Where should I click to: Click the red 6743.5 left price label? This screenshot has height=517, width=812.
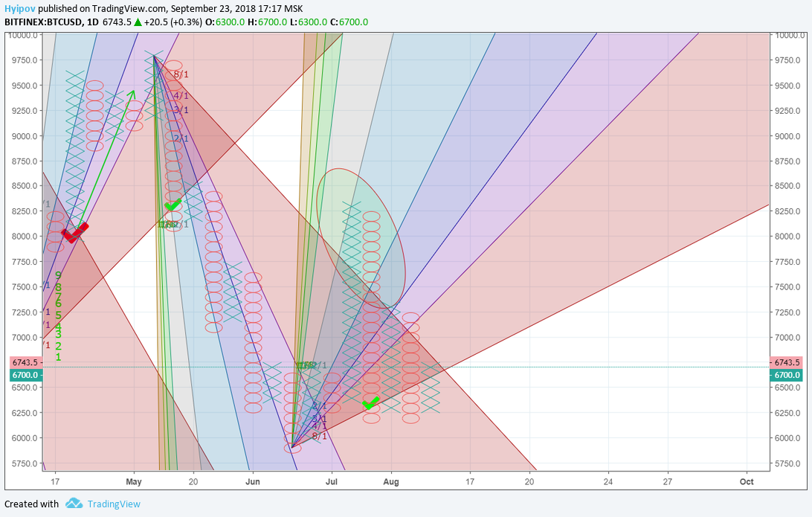coord(25,362)
